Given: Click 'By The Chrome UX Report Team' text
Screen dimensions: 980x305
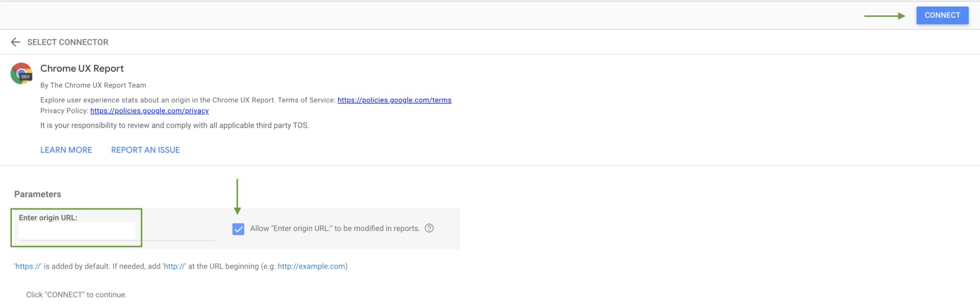Looking at the screenshot, I should pos(93,85).
